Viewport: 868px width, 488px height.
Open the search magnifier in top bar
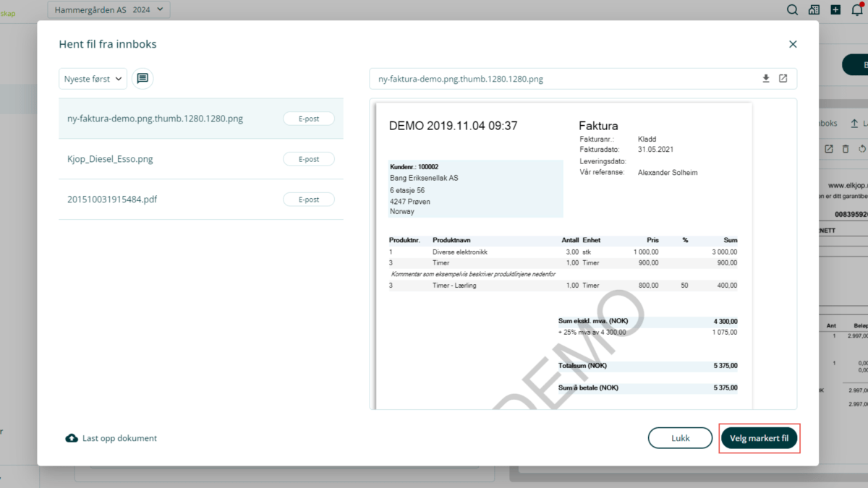pyautogui.click(x=793, y=10)
